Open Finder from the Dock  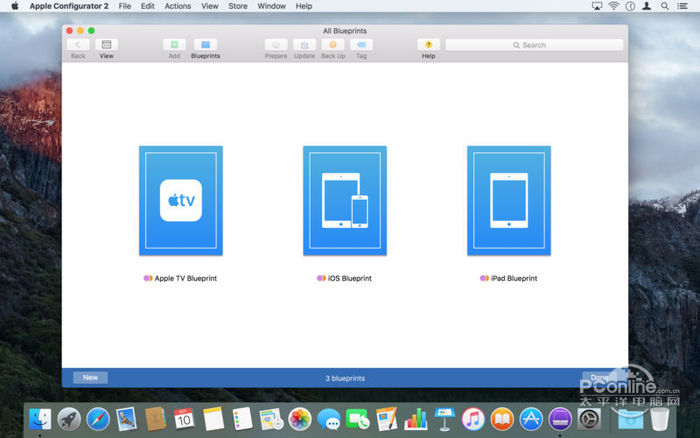(41, 418)
